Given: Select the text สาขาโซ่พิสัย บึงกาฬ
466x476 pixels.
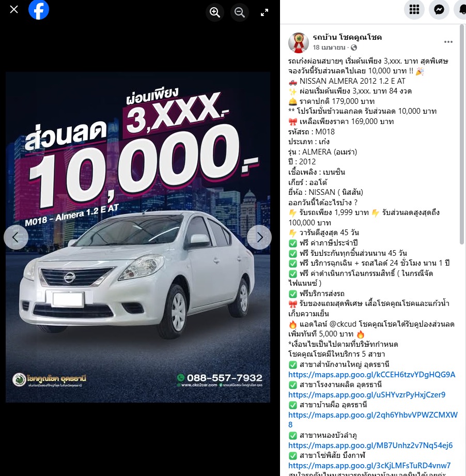Looking at the screenshot, I should [333, 455].
